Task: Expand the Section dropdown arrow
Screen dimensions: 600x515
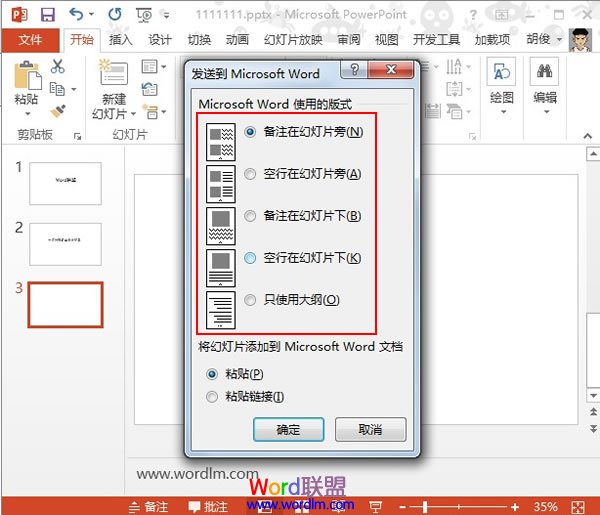Action: coord(164,112)
